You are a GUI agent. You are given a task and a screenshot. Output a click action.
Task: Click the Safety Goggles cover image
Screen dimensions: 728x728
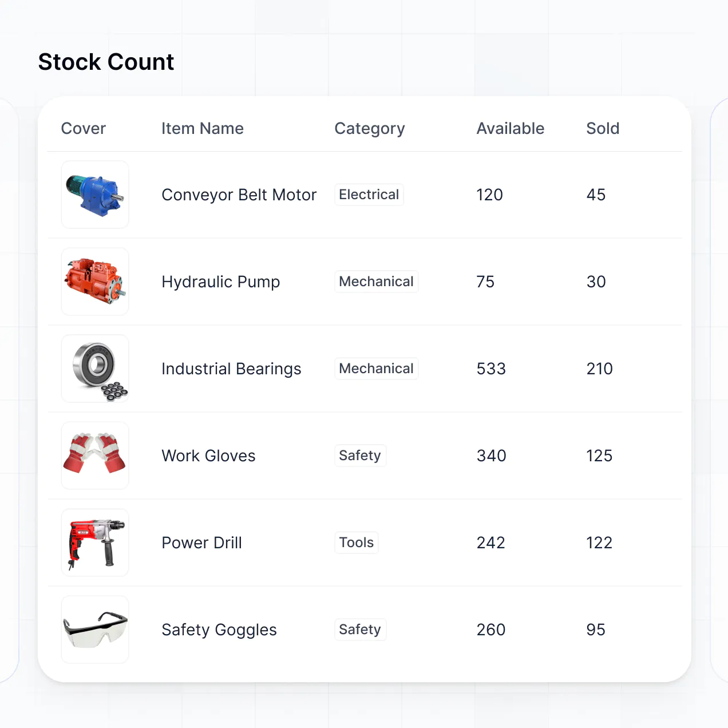(x=94, y=630)
